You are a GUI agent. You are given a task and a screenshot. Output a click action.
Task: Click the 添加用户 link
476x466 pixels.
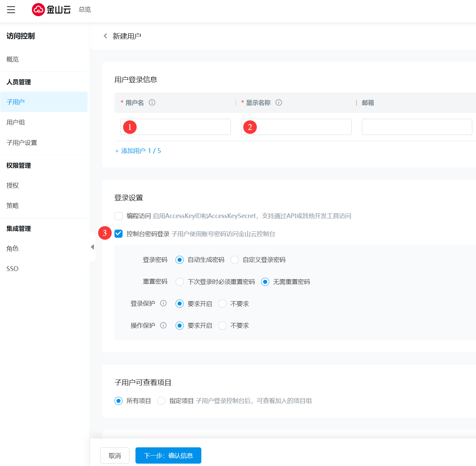(138, 151)
